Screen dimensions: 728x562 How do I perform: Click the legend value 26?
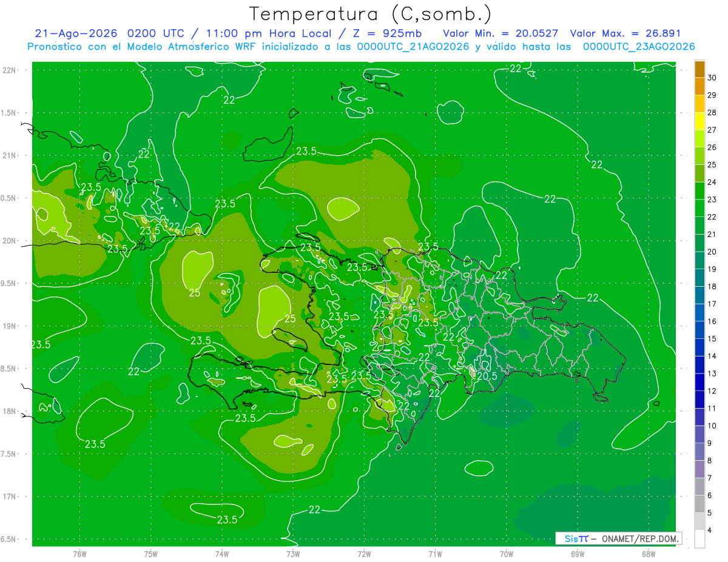pos(712,147)
